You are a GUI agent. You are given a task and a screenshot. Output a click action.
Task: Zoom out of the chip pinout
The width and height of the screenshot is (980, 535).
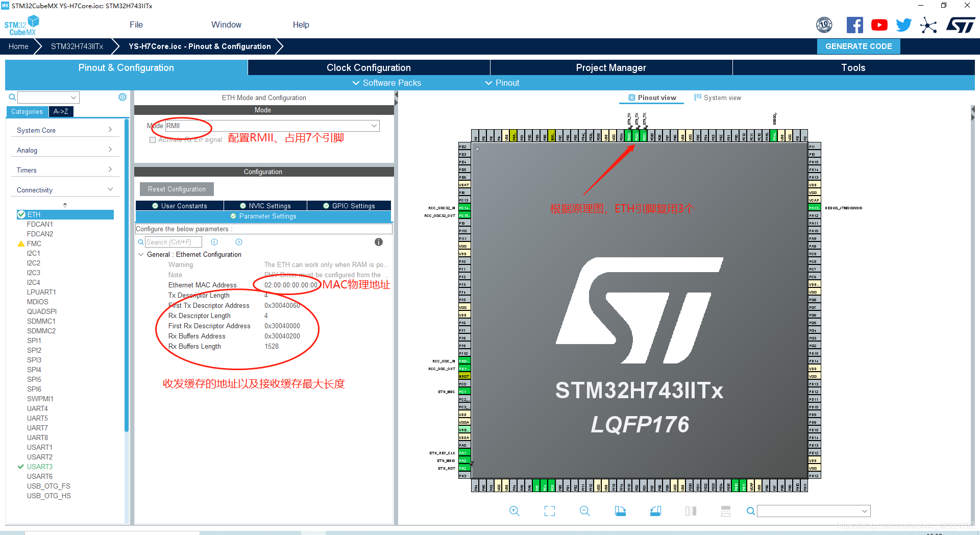click(585, 511)
